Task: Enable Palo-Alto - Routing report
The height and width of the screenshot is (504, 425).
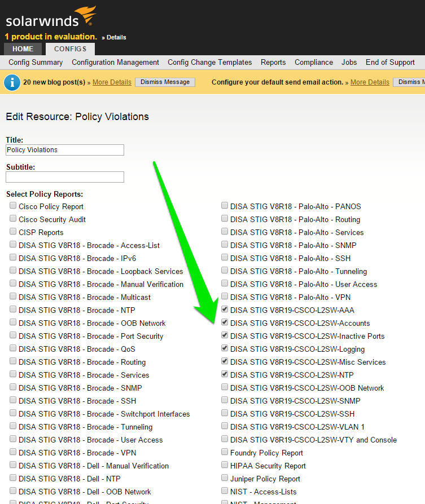Action: pos(225,219)
